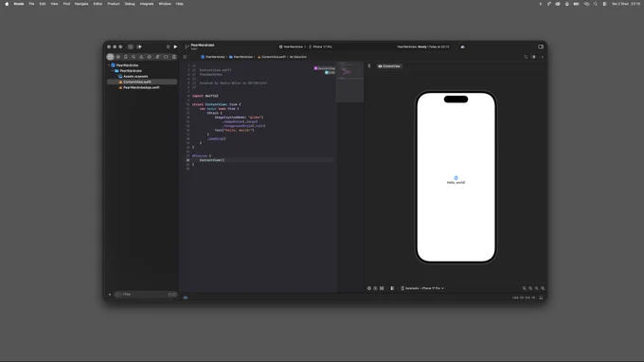Adjust editor options icon
644x362 pixels.
click(533, 57)
